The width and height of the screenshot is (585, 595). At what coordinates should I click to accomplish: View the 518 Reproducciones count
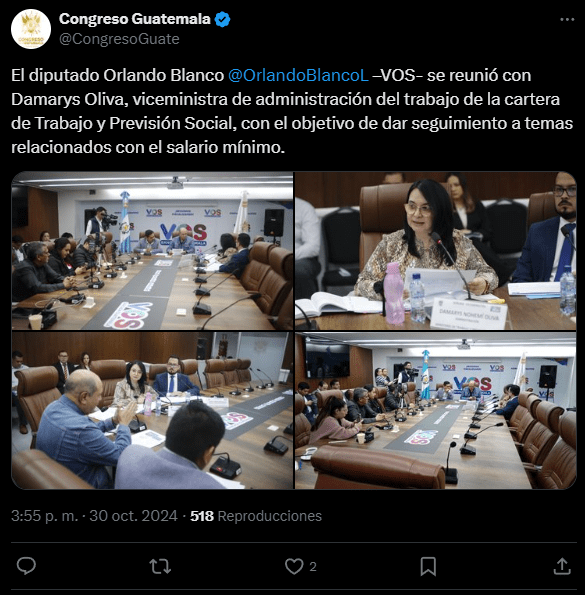256,516
